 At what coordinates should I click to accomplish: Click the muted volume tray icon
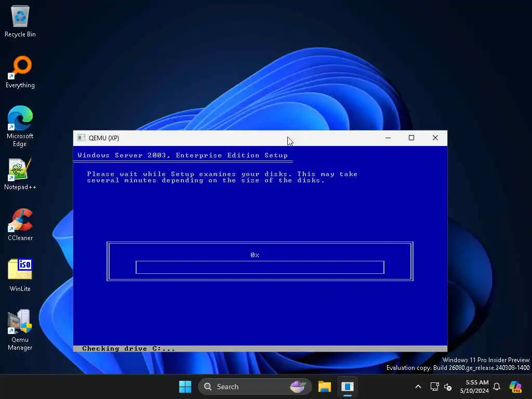(x=448, y=387)
